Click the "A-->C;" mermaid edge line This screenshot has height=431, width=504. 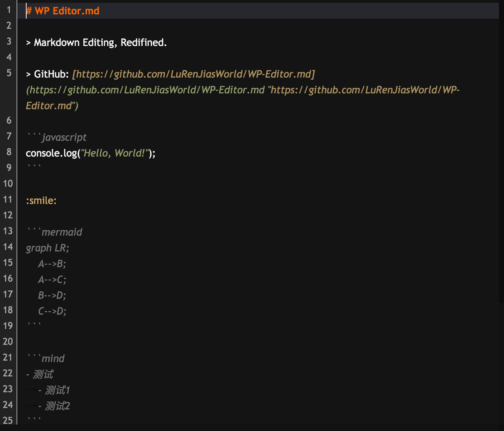(52, 279)
